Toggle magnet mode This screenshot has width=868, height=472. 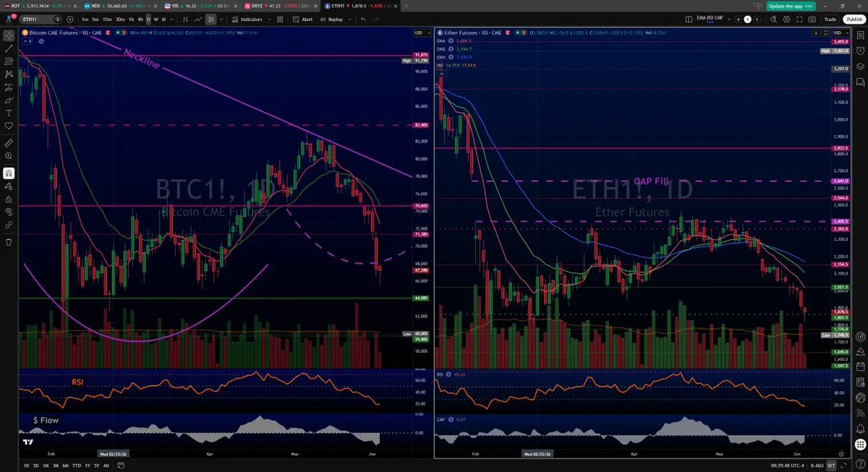click(9, 173)
